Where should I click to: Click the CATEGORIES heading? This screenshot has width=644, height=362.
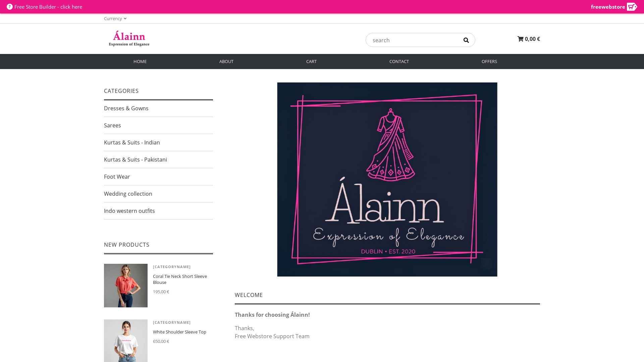pyautogui.click(x=121, y=91)
